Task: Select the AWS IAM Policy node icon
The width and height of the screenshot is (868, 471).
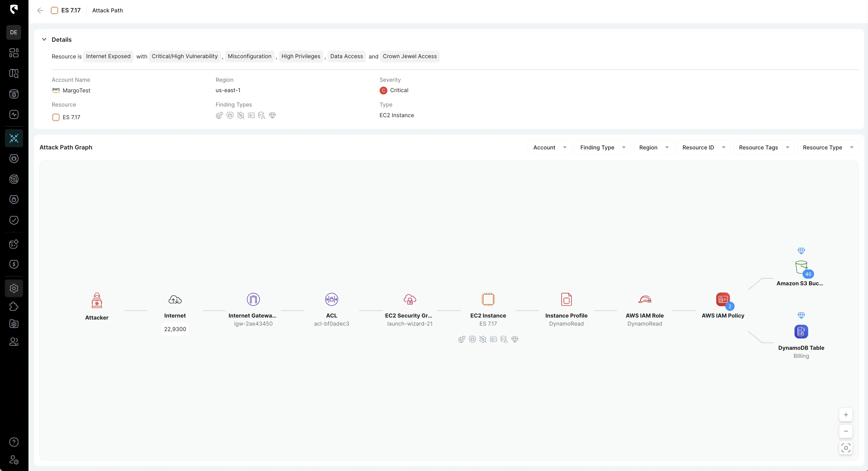Action: click(722, 299)
